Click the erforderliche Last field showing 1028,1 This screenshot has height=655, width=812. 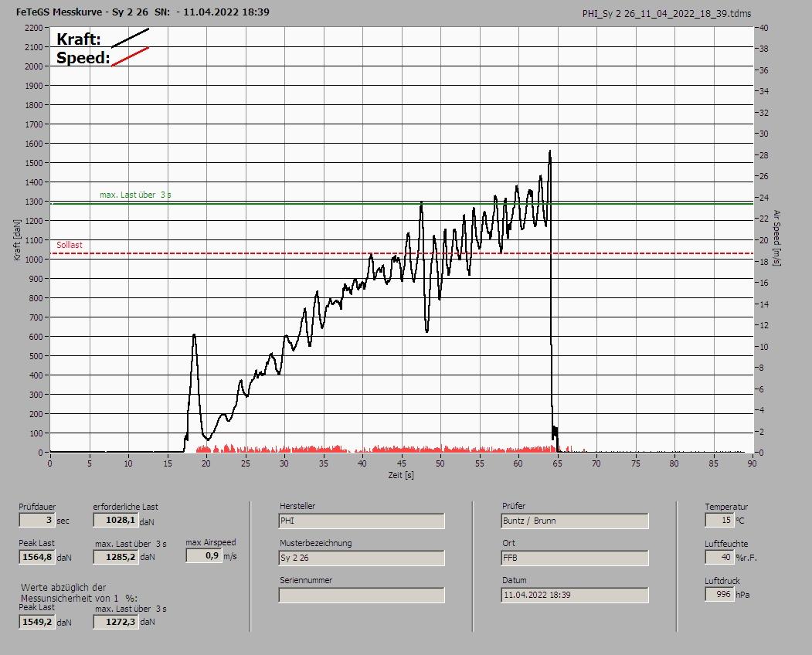[115, 521]
